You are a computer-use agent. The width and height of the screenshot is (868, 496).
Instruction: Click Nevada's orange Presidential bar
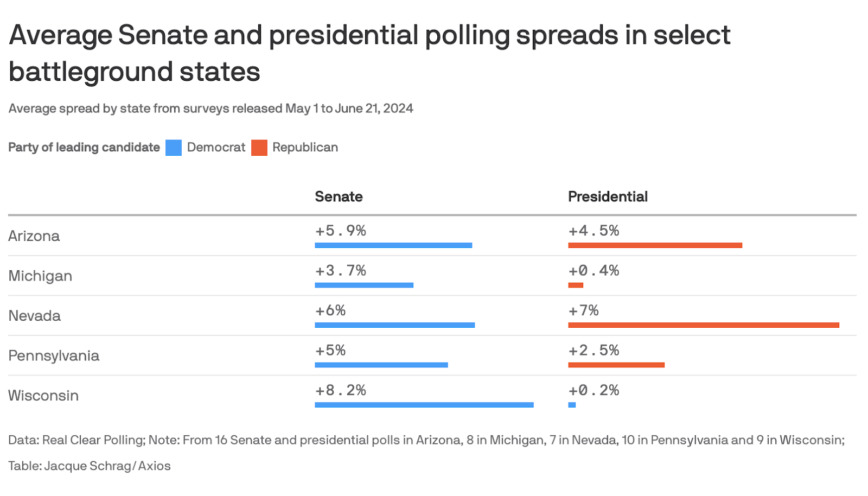(704, 325)
